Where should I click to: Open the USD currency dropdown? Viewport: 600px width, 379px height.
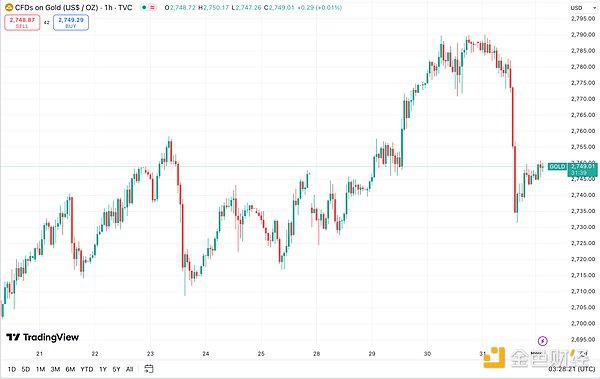point(576,8)
